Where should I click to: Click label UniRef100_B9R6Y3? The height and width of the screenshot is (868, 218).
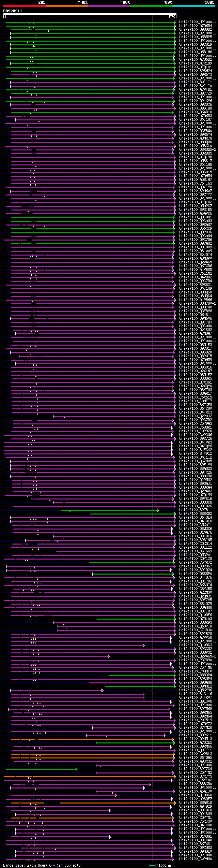[196, 74]
